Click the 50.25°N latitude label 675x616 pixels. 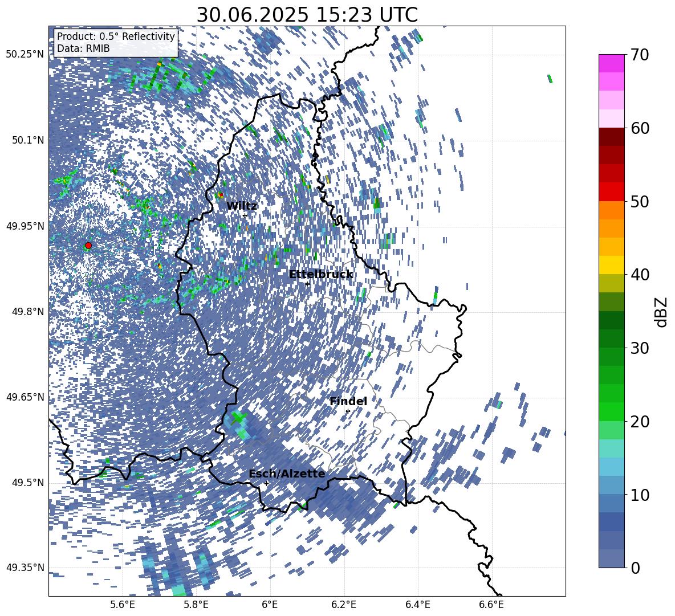[25, 55]
